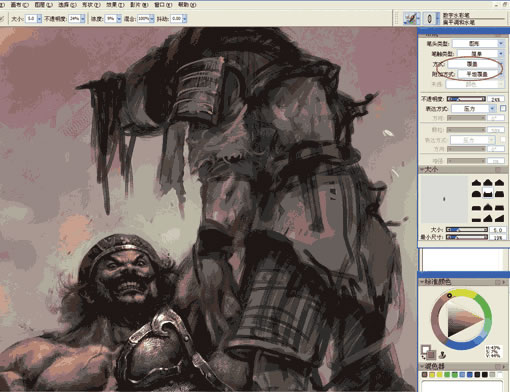Click the brush dab preview area
The width and height of the screenshot is (510, 392).
[x=444, y=199]
